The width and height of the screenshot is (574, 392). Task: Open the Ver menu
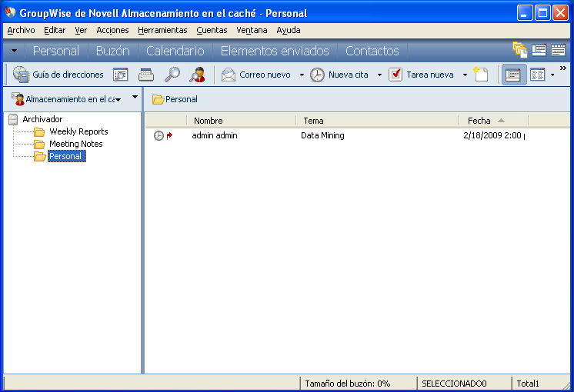(x=81, y=30)
